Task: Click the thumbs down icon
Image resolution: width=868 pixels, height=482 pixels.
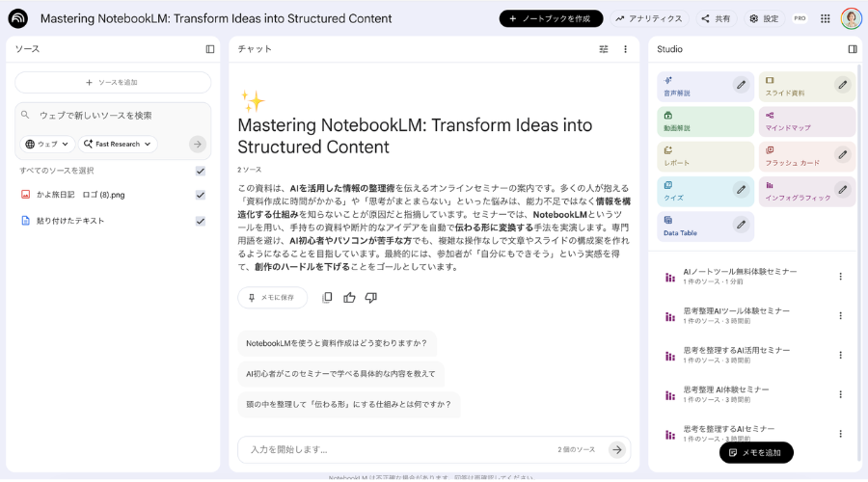Action: tap(371, 298)
